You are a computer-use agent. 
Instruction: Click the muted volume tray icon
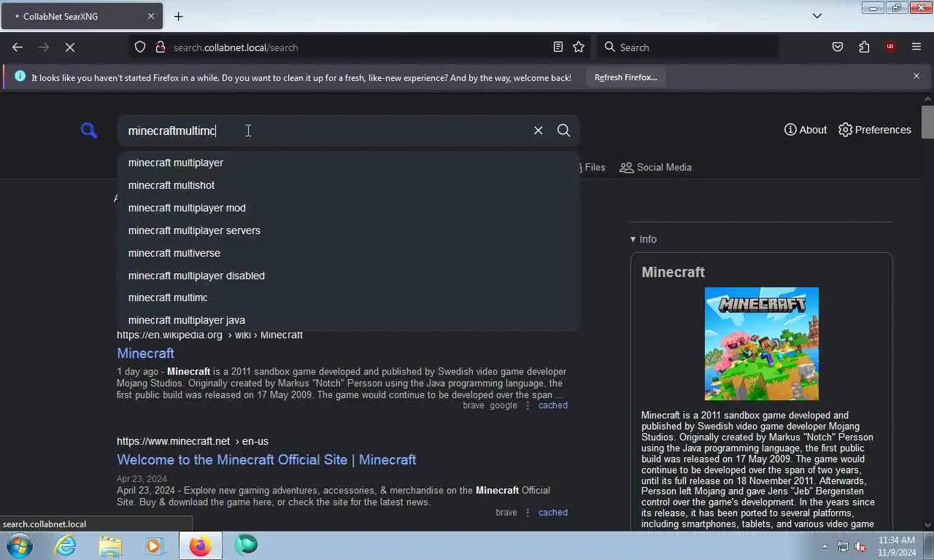click(x=860, y=546)
